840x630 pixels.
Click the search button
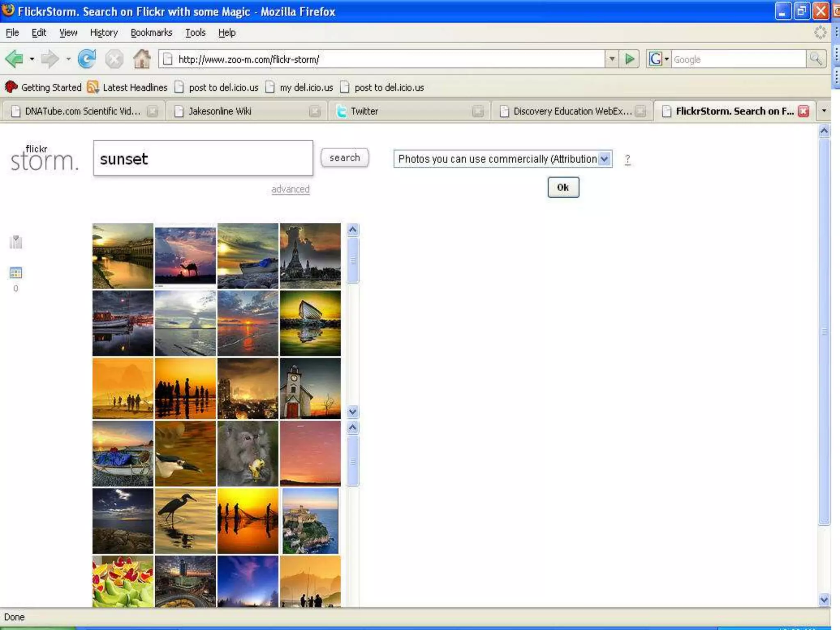coord(345,157)
